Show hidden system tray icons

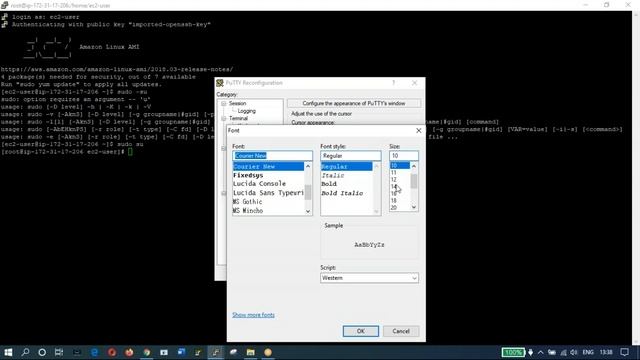point(541,352)
